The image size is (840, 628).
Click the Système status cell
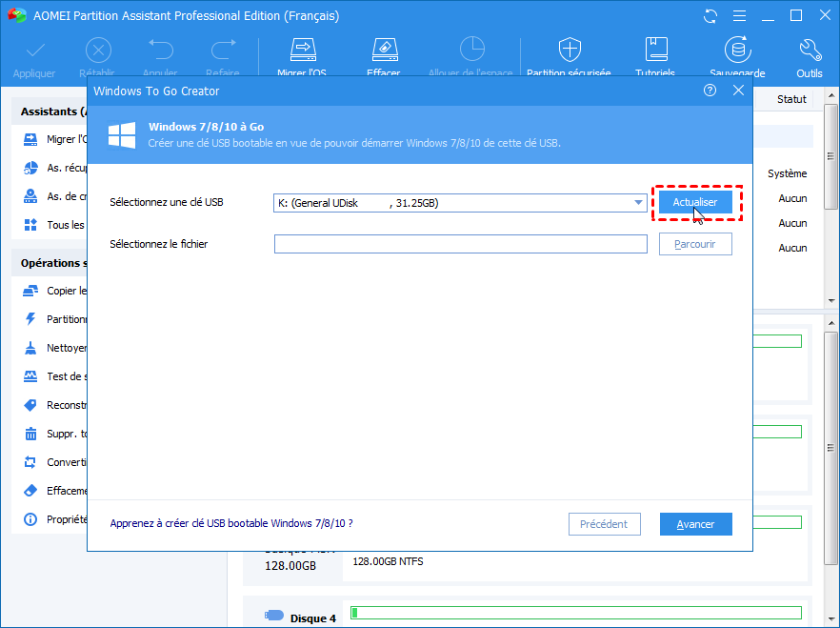point(787,173)
